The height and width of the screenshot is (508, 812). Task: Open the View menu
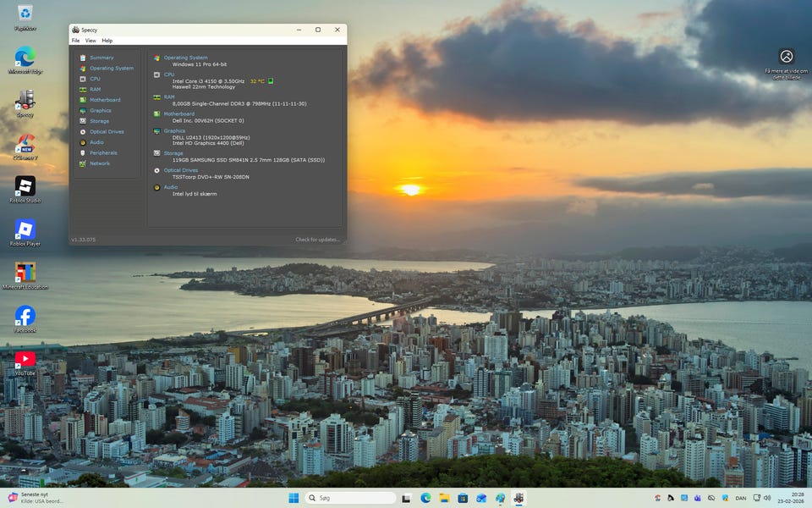click(x=90, y=41)
